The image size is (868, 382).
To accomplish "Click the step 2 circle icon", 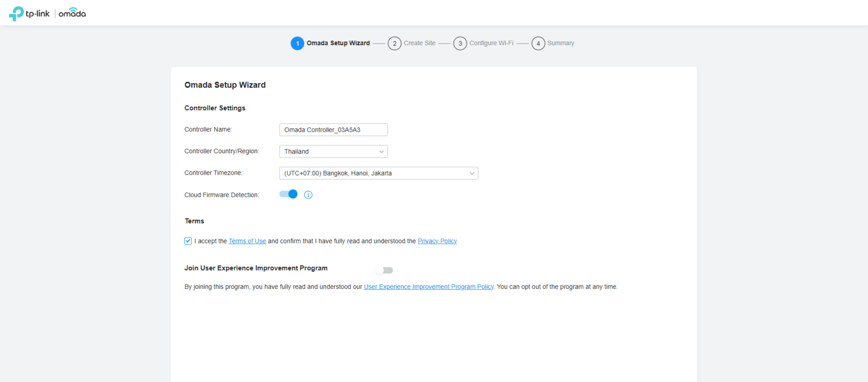I will pos(394,44).
